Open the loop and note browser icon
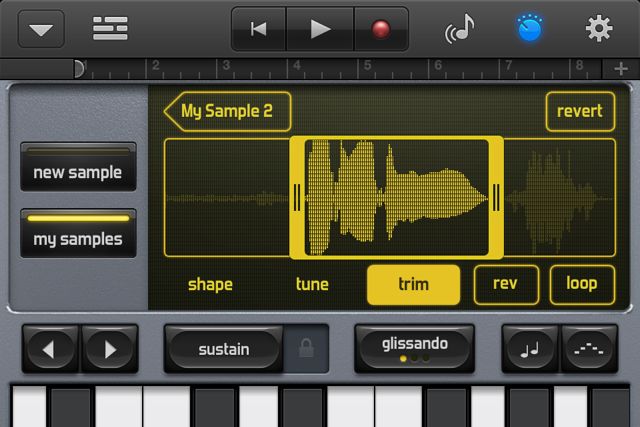 (460, 29)
